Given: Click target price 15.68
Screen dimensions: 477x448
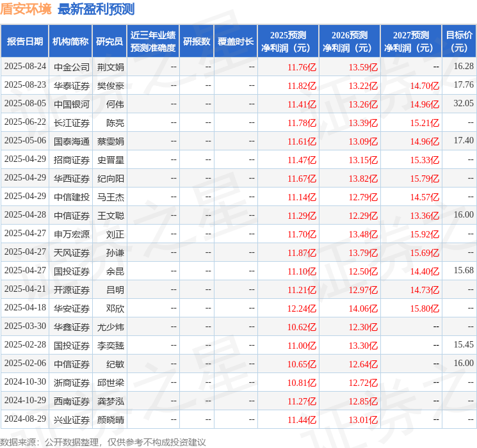Looking at the screenshot, I should [x=464, y=270].
